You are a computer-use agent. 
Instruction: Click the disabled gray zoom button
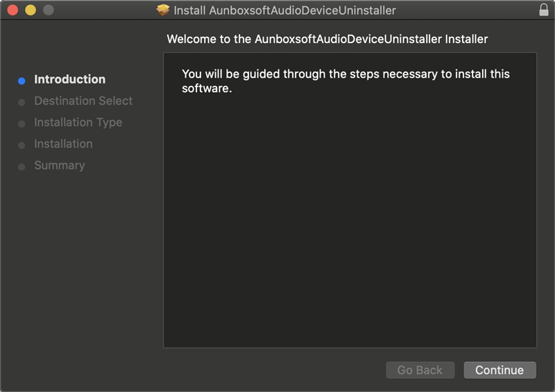[49, 10]
